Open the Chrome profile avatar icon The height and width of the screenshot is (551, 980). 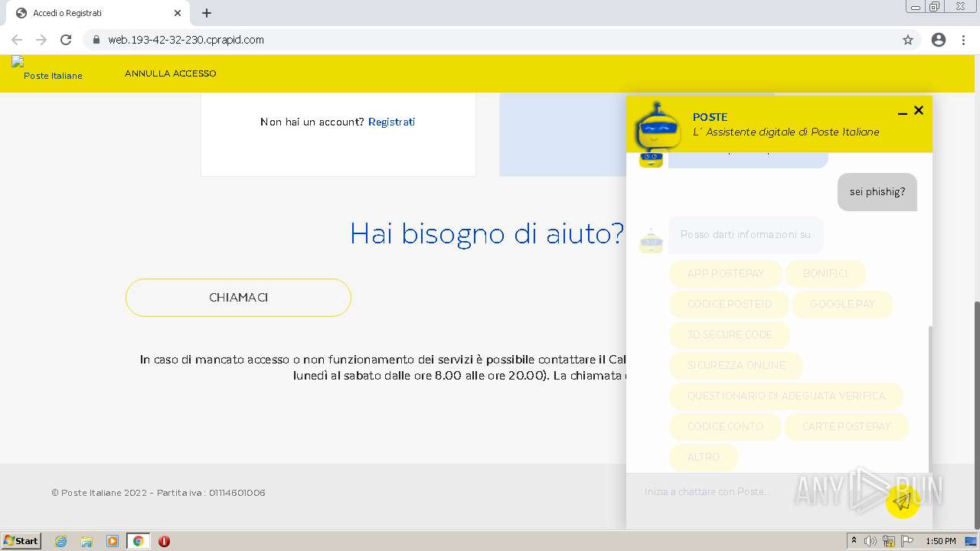(x=939, y=40)
